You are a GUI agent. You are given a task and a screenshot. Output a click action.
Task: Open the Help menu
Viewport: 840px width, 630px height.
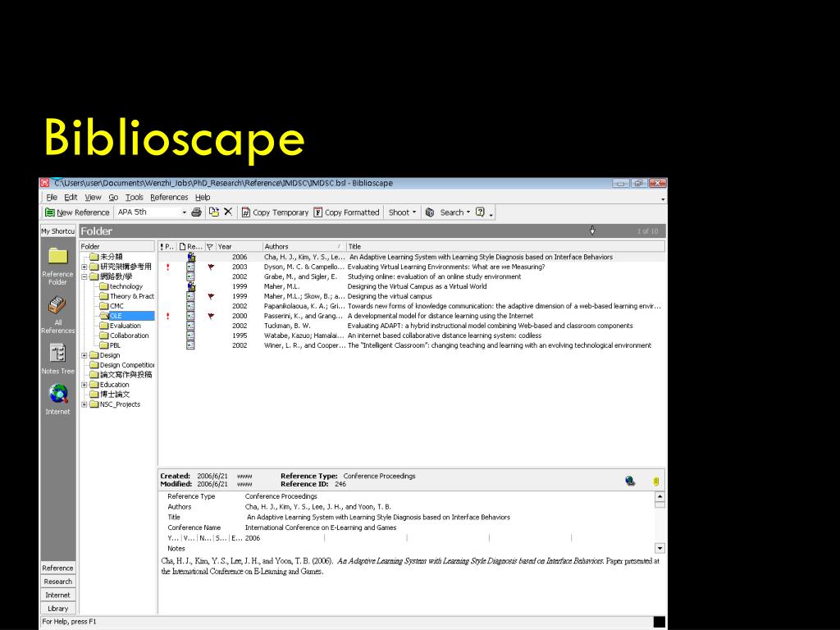coord(203,197)
